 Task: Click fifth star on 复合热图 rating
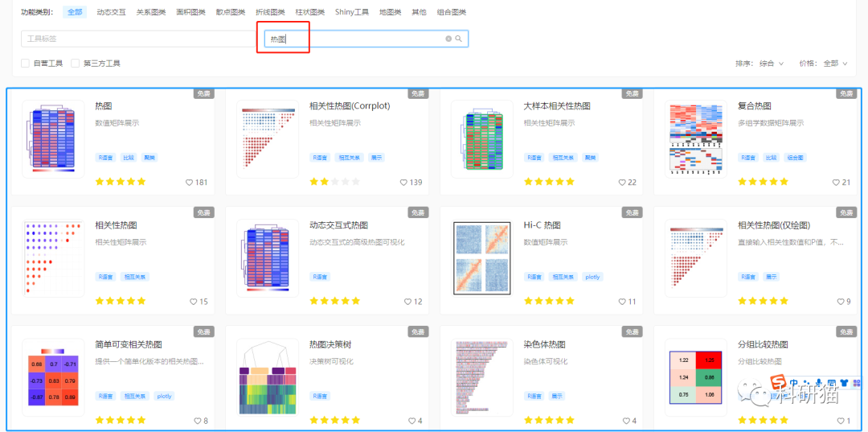784,182
